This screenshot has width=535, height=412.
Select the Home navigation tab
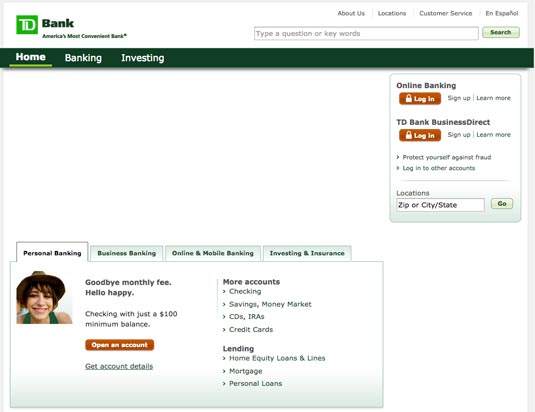click(30, 57)
